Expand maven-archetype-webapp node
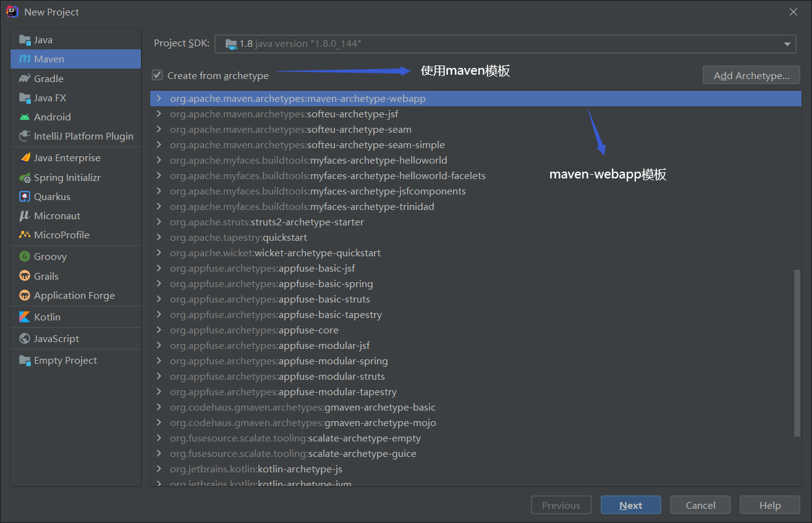The image size is (812, 523). pos(159,98)
